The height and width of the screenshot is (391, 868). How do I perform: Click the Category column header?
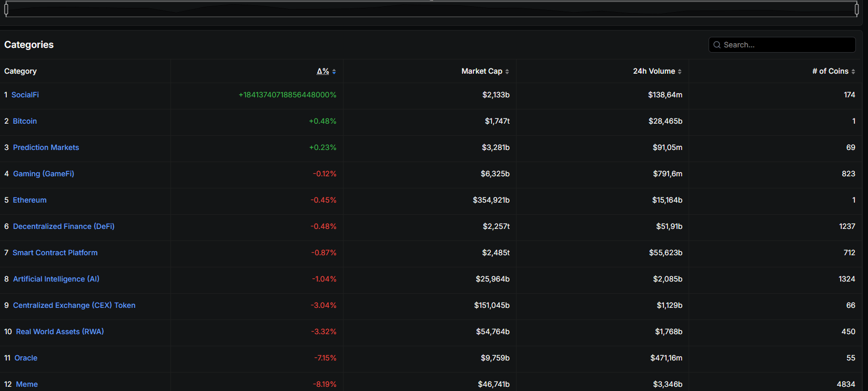tap(21, 71)
